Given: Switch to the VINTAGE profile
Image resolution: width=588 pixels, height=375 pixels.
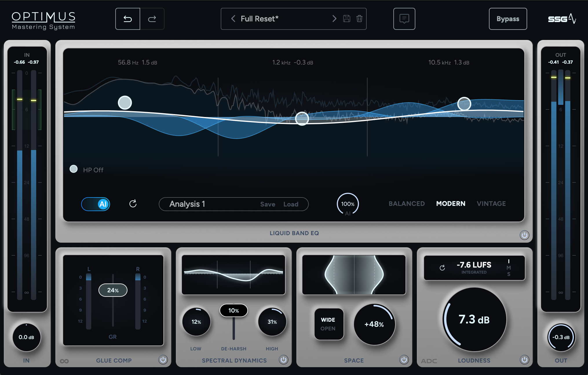Looking at the screenshot, I should click(491, 204).
